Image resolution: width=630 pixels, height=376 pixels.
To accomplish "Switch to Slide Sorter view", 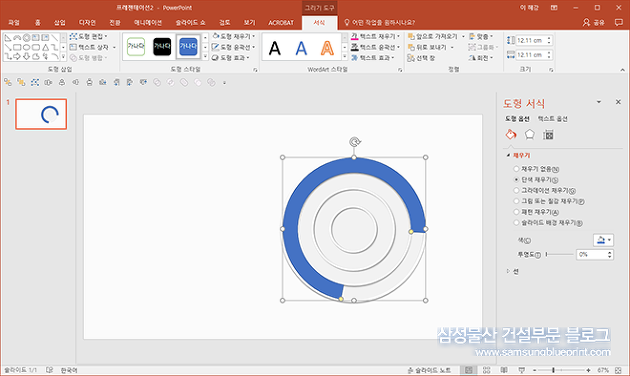I will pos(487,370).
